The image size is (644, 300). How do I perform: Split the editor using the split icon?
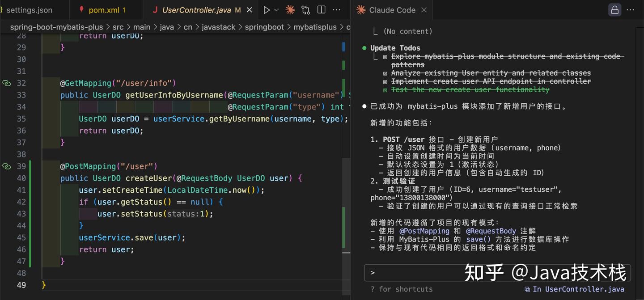(x=321, y=9)
